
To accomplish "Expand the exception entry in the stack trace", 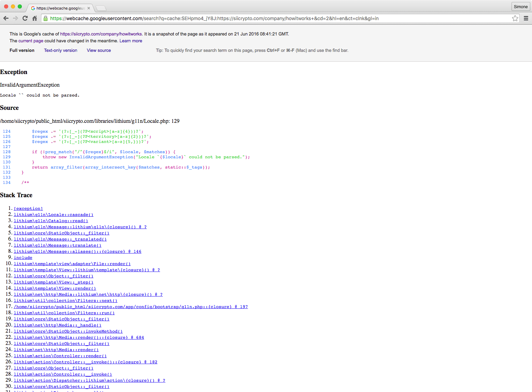I will click(28, 208).
